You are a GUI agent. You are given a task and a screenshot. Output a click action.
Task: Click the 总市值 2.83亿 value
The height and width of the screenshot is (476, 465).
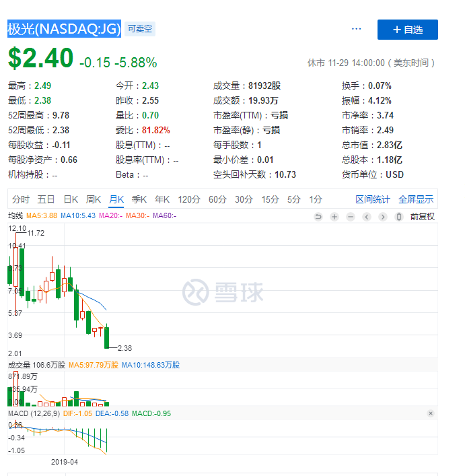click(390, 145)
